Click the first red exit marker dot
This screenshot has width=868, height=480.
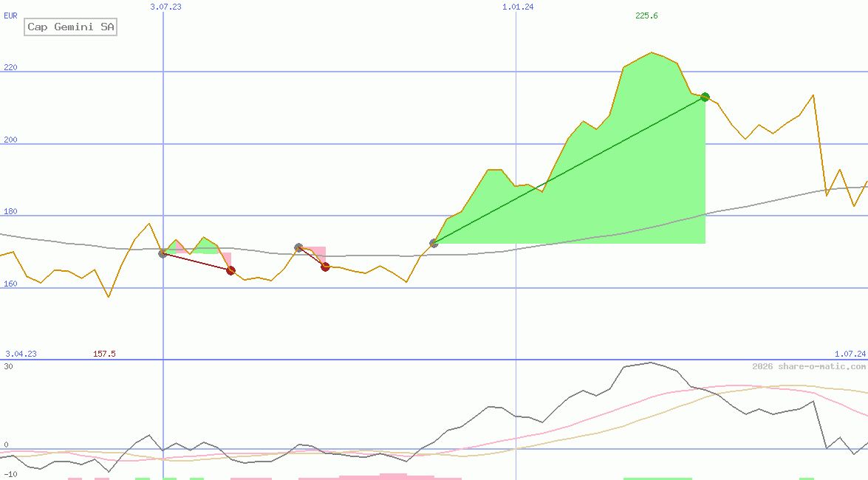230,270
